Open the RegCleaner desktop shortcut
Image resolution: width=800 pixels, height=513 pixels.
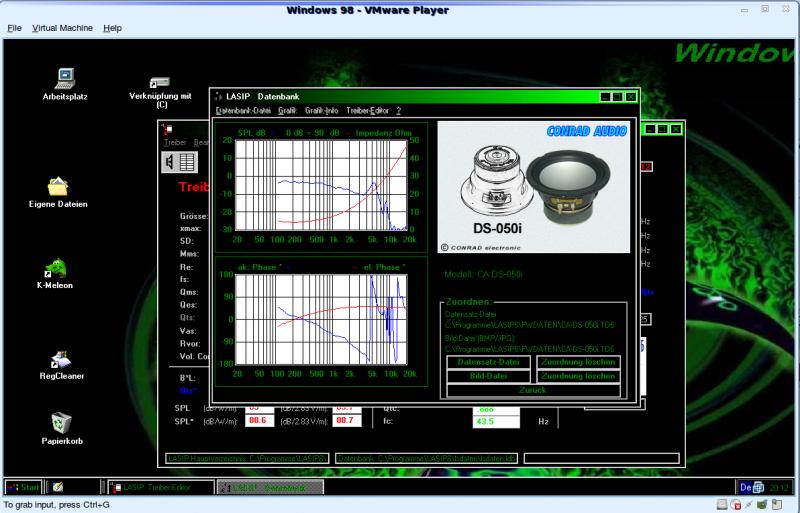coord(61,359)
